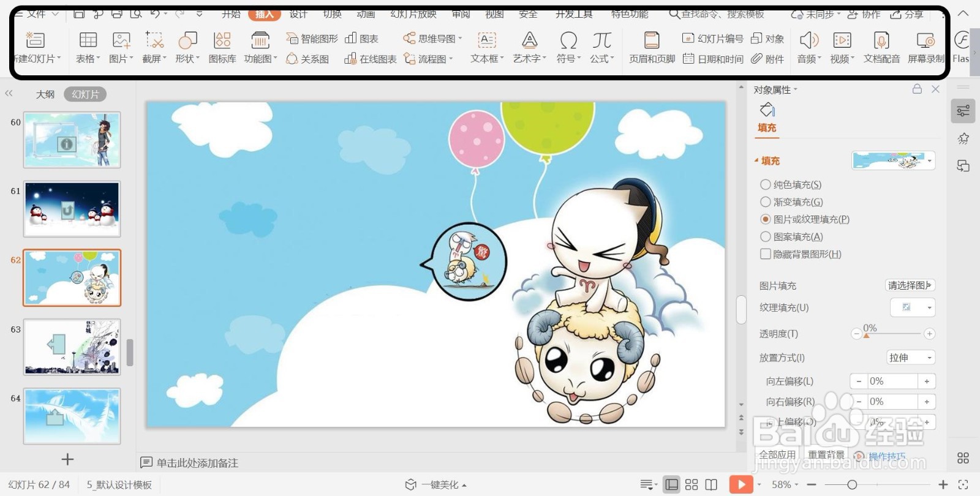The width and height of the screenshot is (980, 496).
Task: Insert a 文本框 text box
Action: coord(487,47)
